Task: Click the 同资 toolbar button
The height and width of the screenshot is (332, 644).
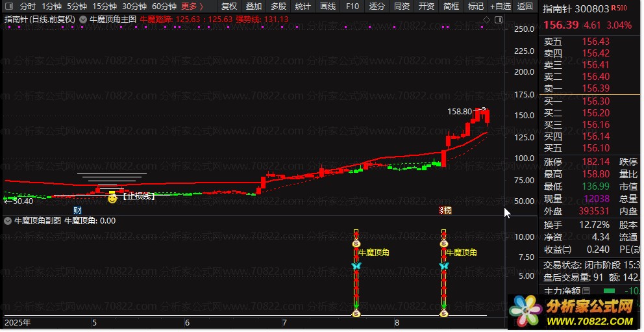Action: 402,6
